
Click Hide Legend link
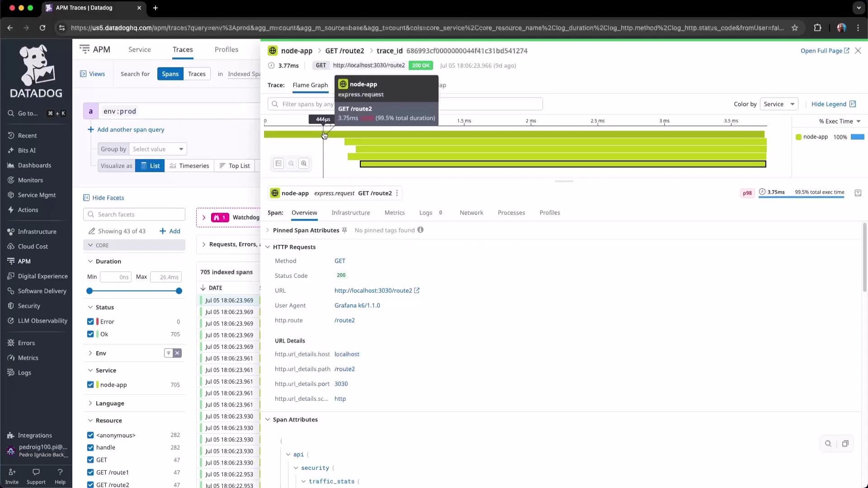pyautogui.click(x=833, y=104)
